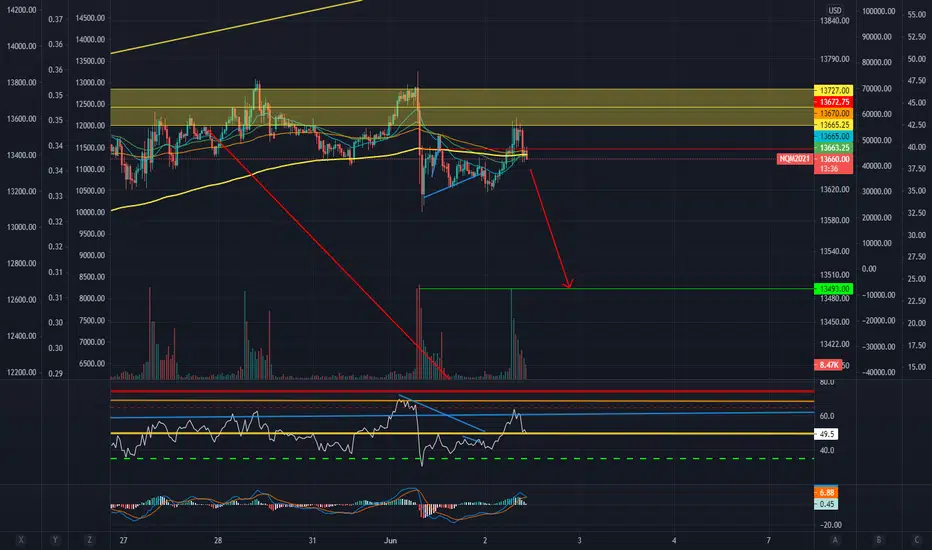Viewport: 932px width, 550px height.
Task: Click the 13510.00 price axis value
Action: coord(835,275)
